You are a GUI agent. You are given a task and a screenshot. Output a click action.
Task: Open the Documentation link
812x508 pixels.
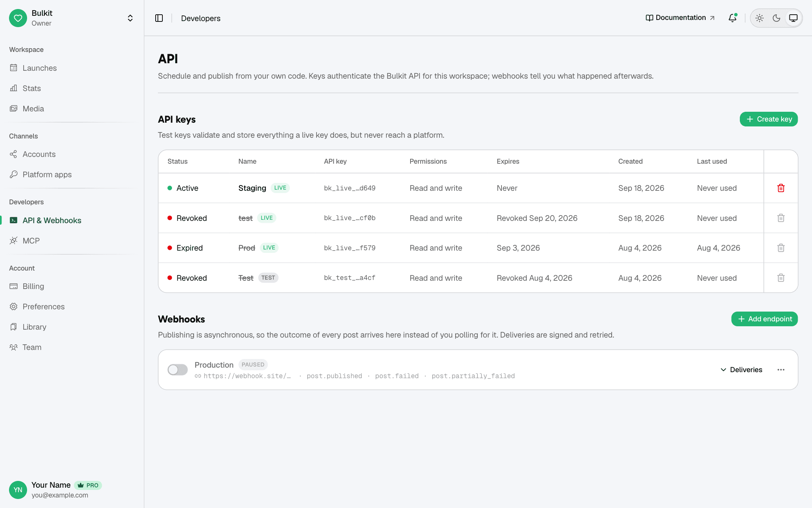[680, 18]
